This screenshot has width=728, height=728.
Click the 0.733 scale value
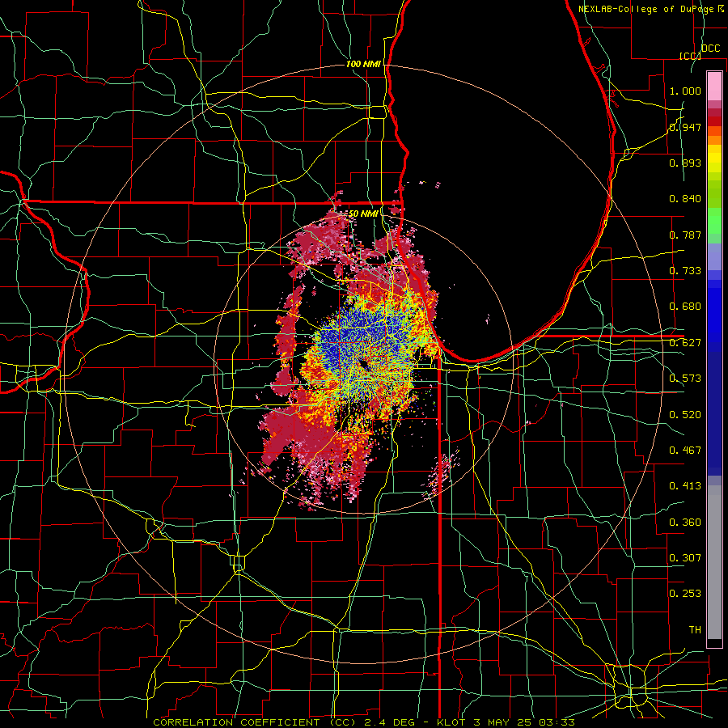point(685,271)
